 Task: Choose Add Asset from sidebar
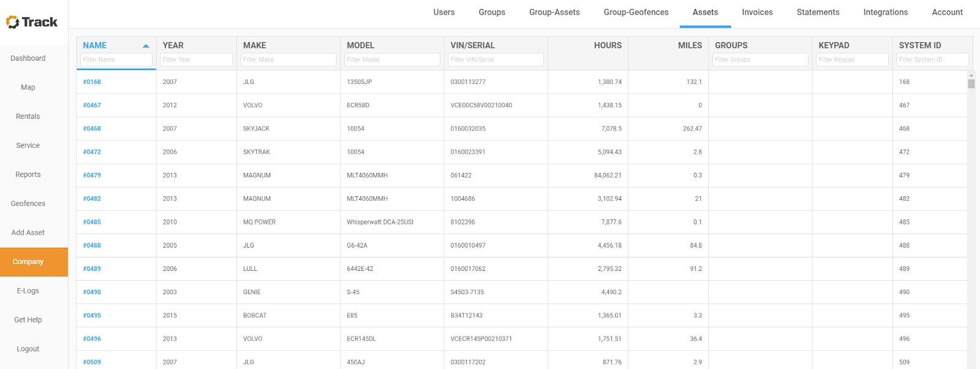[x=28, y=232]
